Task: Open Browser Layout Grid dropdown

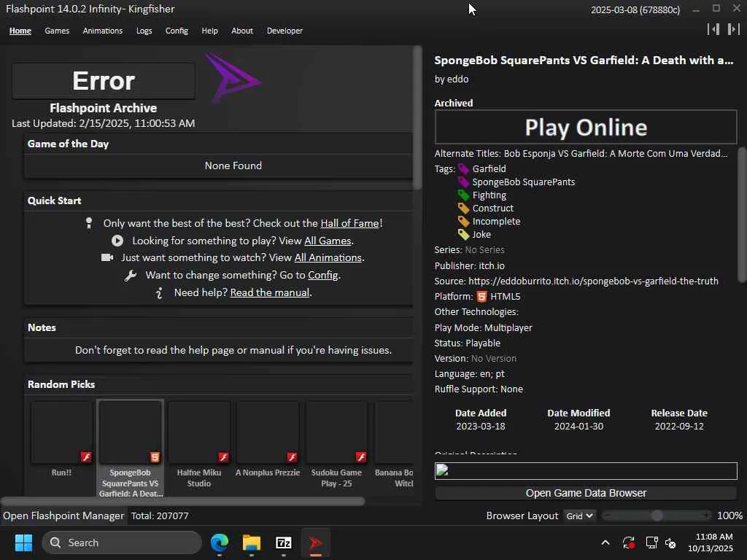Action: point(579,516)
